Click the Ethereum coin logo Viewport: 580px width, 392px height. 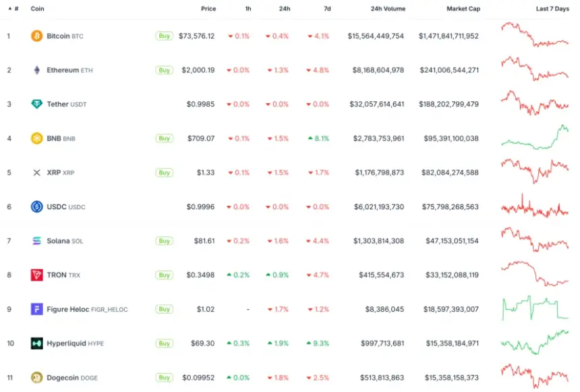coord(36,70)
